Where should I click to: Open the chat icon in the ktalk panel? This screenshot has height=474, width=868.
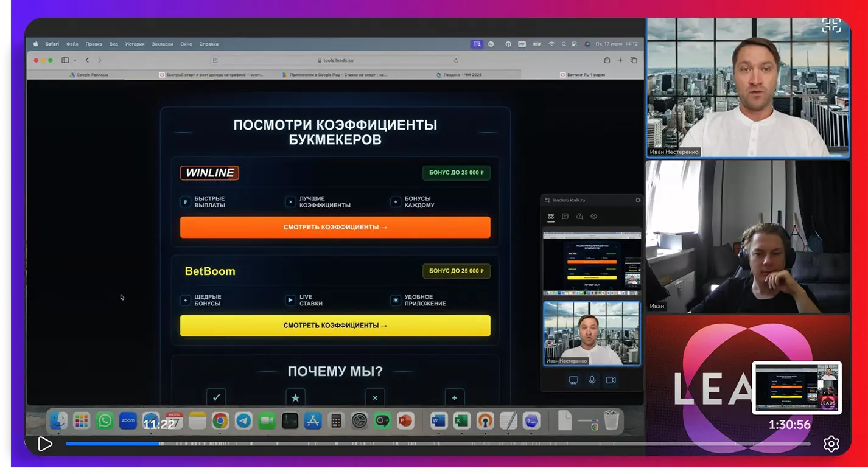tap(565, 217)
